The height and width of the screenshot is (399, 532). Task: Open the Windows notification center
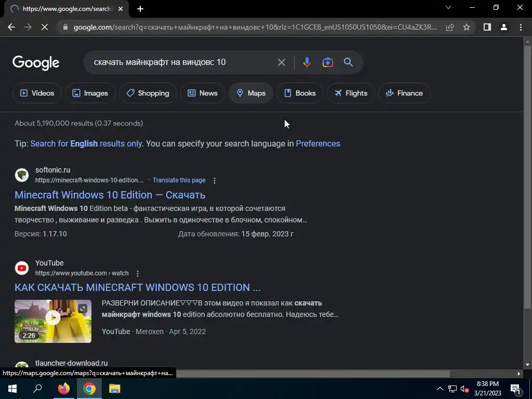(515, 389)
